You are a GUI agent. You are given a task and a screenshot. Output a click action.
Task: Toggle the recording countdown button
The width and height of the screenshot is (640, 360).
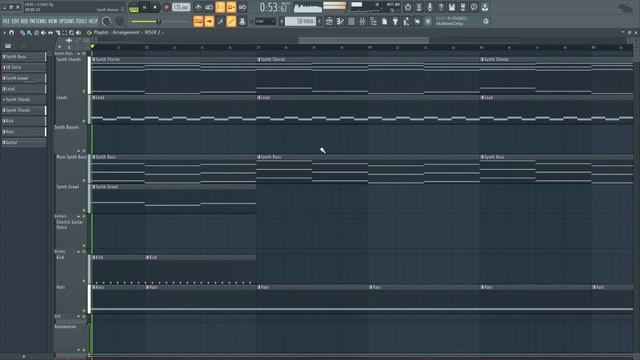(220, 7)
